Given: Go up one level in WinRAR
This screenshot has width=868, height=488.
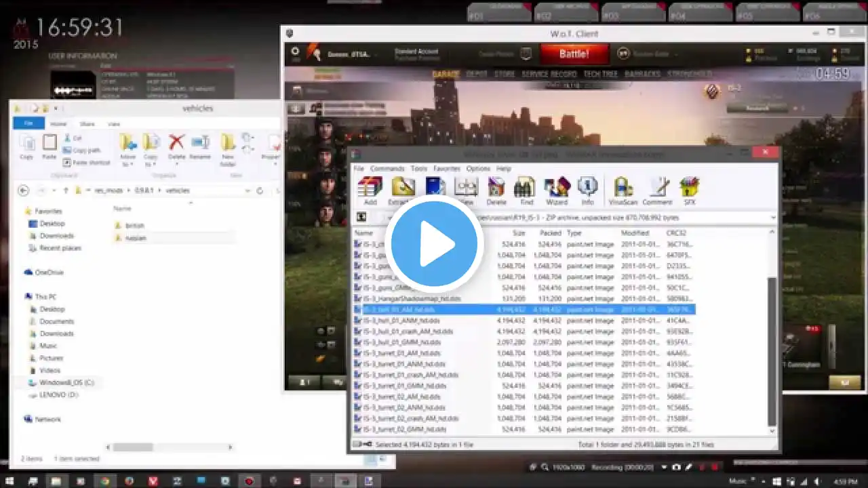Looking at the screenshot, I should coord(361,218).
